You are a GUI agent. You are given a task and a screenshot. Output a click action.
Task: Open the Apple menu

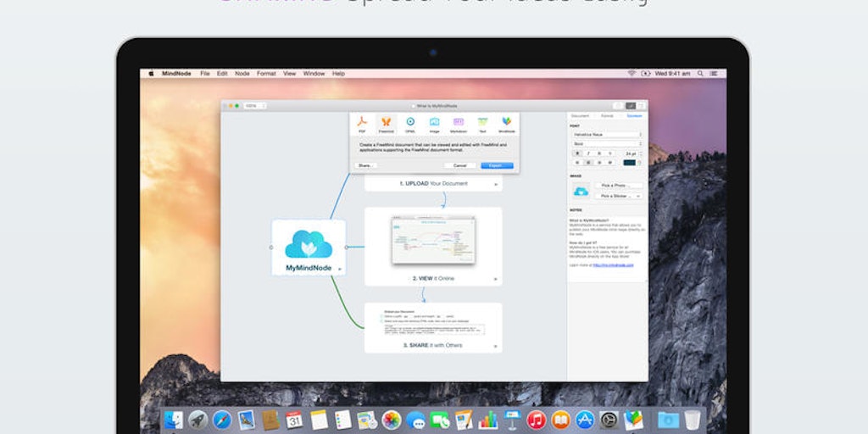point(151,73)
